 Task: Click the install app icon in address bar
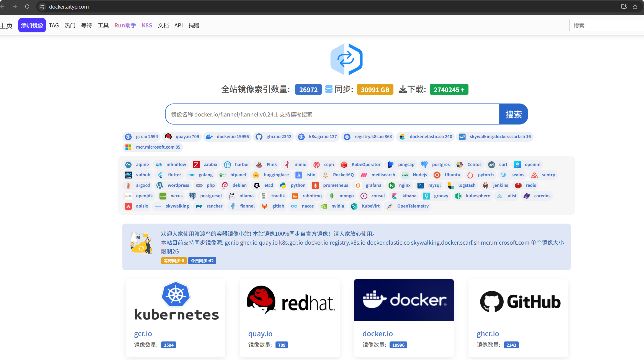[x=624, y=7]
